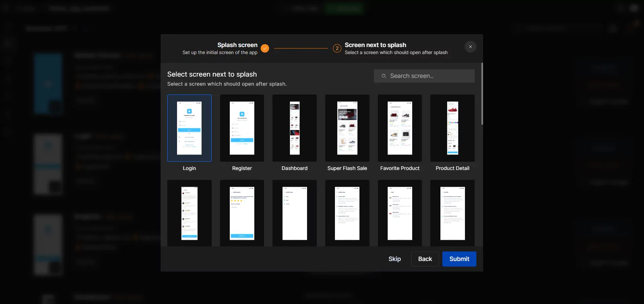Viewport: 644px width, 304px height.
Task: Click the Back button
Action: pyautogui.click(x=425, y=259)
